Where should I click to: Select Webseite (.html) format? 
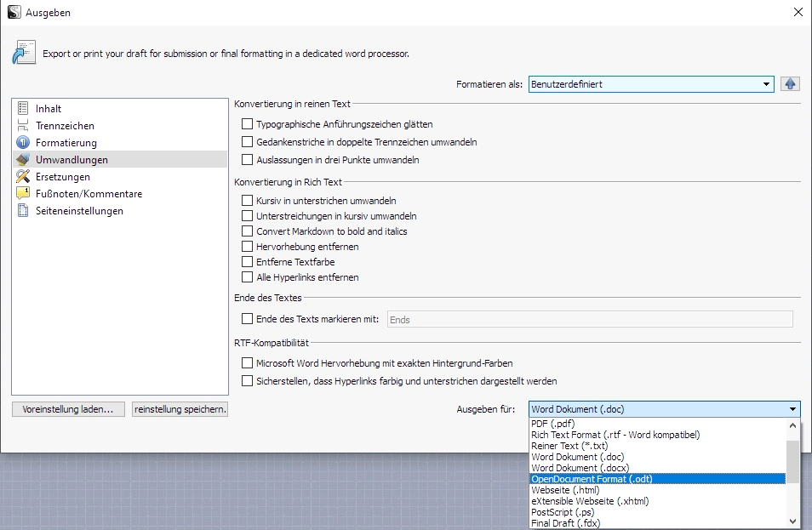[658, 490]
